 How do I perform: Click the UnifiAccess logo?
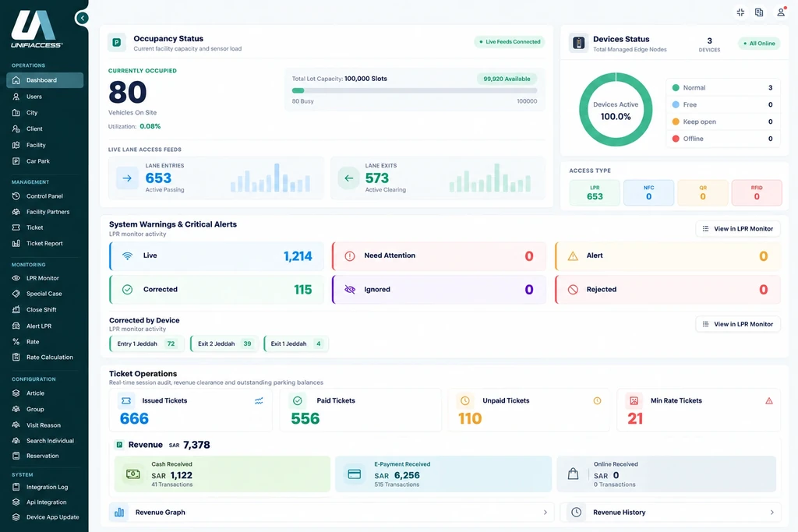coord(37,29)
